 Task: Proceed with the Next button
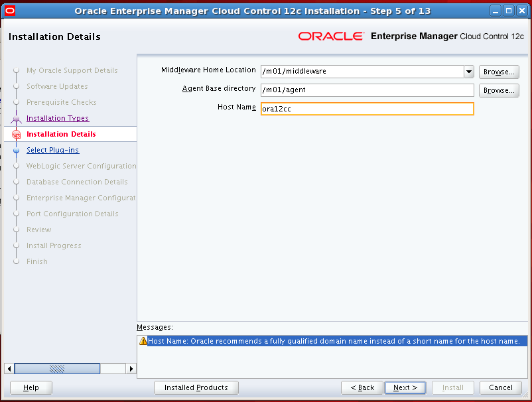coord(405,387)
